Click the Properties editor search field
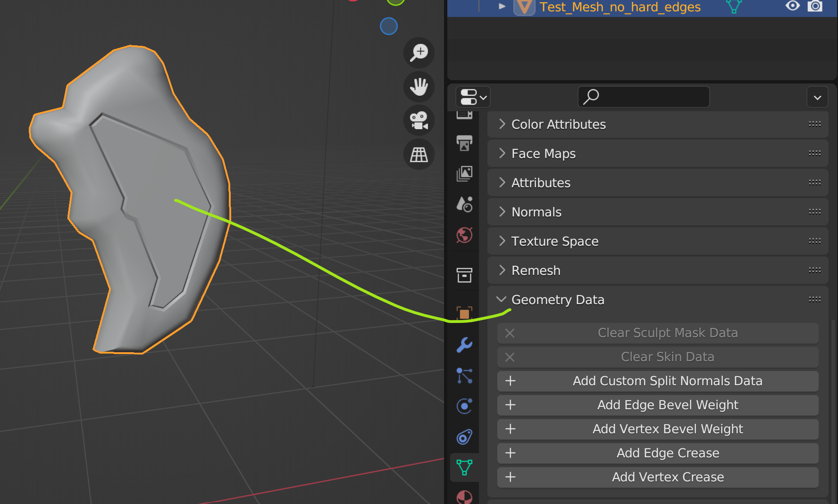Screen dimensions: 838x504 (643, 97)
